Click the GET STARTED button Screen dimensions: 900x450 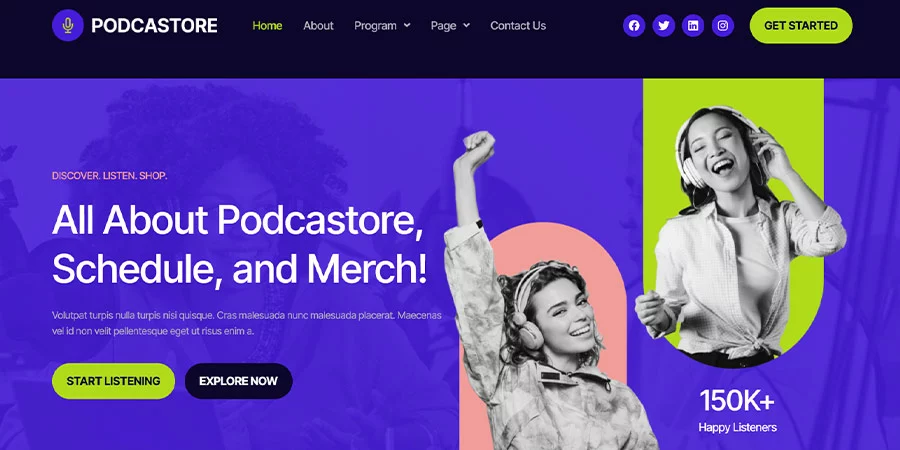[x=801, y=25]
